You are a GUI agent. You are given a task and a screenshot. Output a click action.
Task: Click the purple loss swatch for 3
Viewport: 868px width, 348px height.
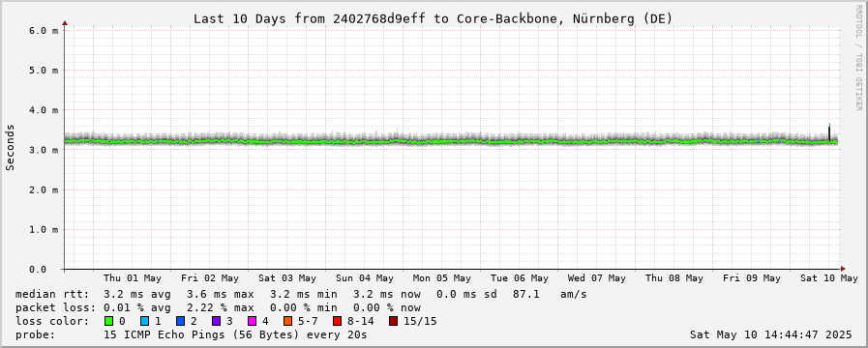coord(216,321)
